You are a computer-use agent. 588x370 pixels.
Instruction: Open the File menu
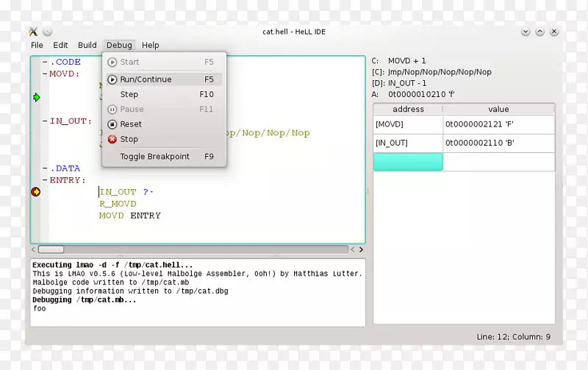point(37,45)
